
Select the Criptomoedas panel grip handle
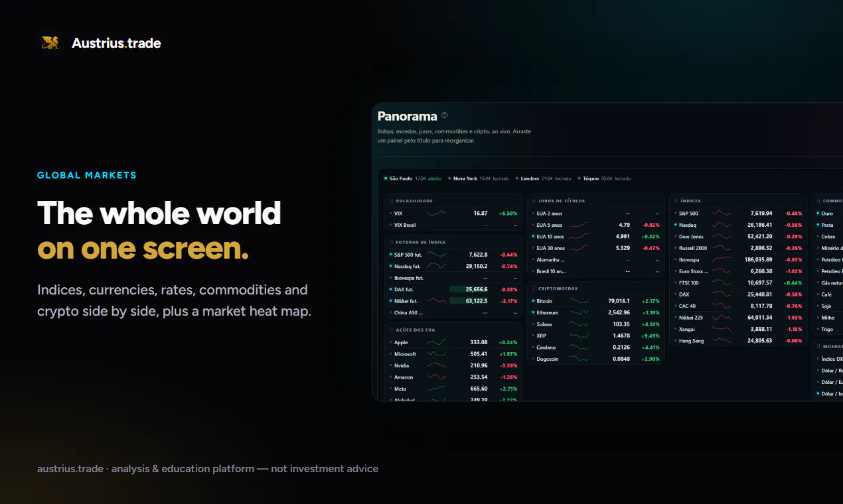pyautogui.click(x=533, y=288)
